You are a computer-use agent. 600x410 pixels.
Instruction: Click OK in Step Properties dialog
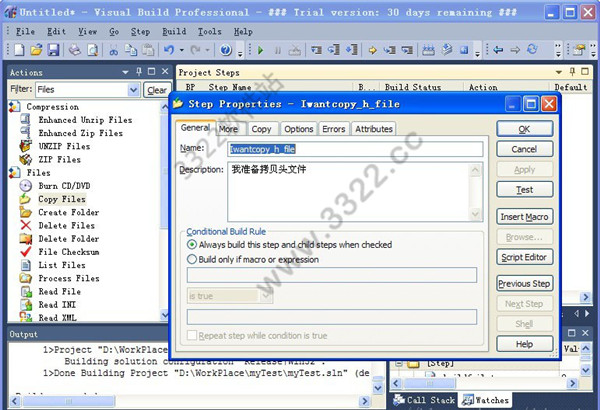[x=525, y=129]
